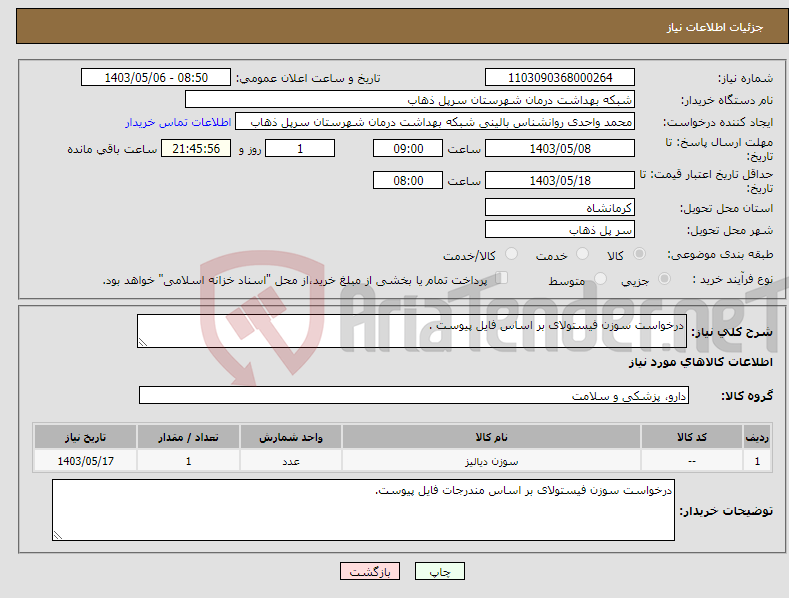Click the چاپ print button
789x598 pixels.
pyautogui.click(x=440, y=571)
